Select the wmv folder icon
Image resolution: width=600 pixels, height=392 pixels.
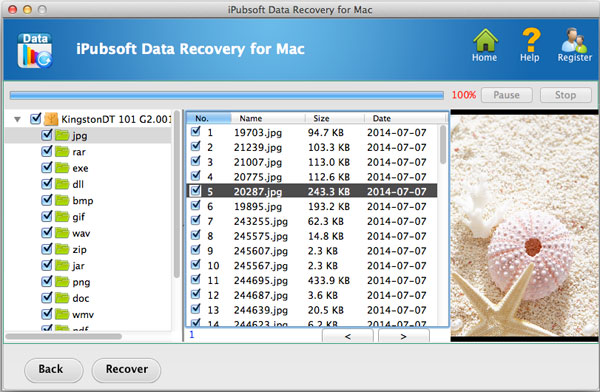point(62,314)
